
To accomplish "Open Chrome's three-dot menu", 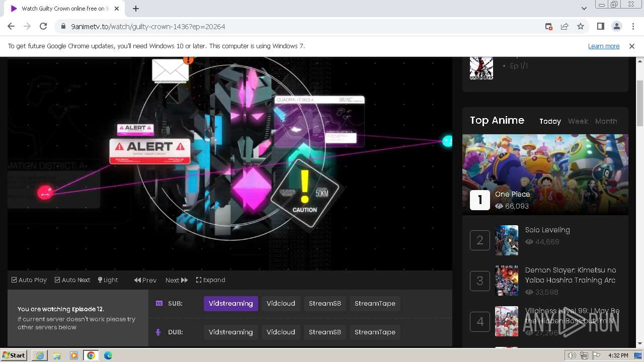I will [x=632, y=26].
